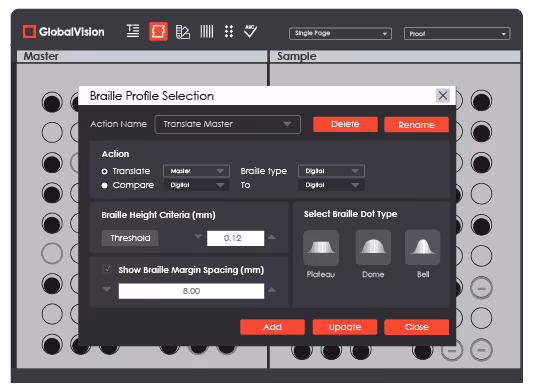Click the Add button
The height and width of the screenshot is (391, 533).
coord(272,327)
